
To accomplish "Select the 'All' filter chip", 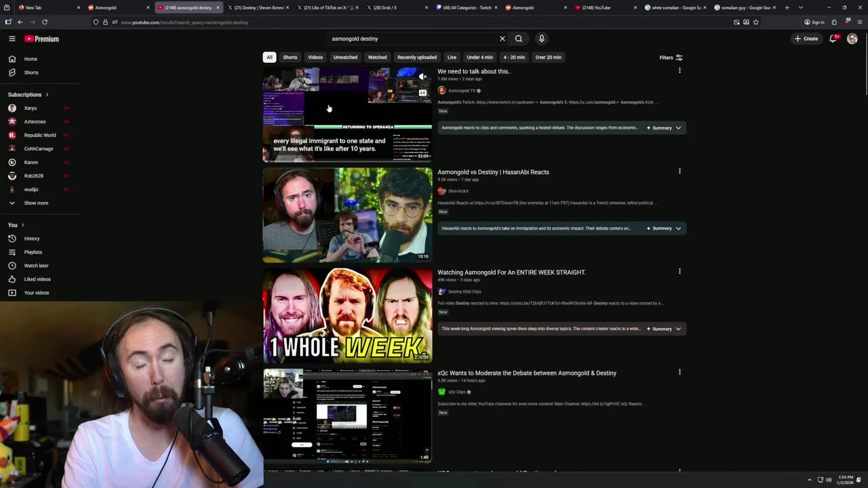I will click(269, 57).
